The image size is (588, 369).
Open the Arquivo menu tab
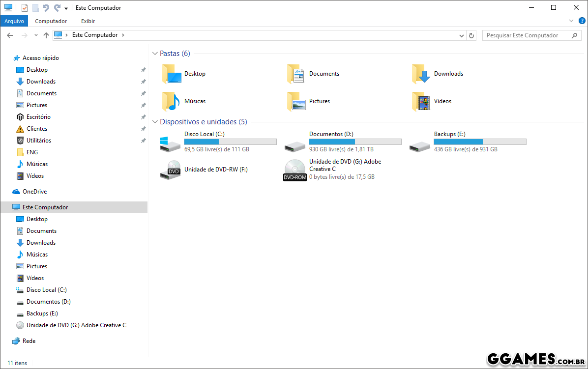14,21
